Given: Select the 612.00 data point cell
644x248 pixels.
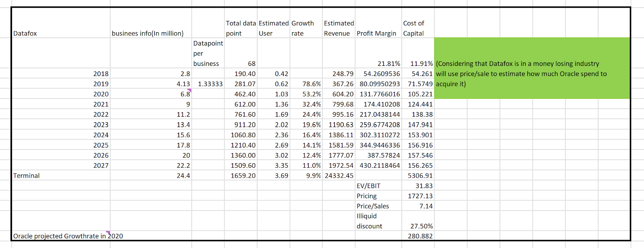Looking at the screenshot, I should tap(241, 104).
